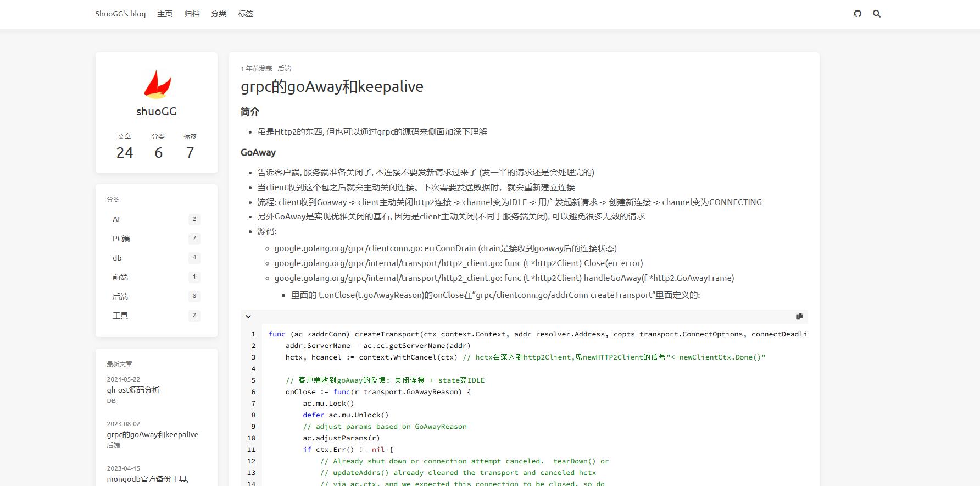Click the 后端 tag above article title
Viewport: 980px width, 486px height.
pos(284,69)
